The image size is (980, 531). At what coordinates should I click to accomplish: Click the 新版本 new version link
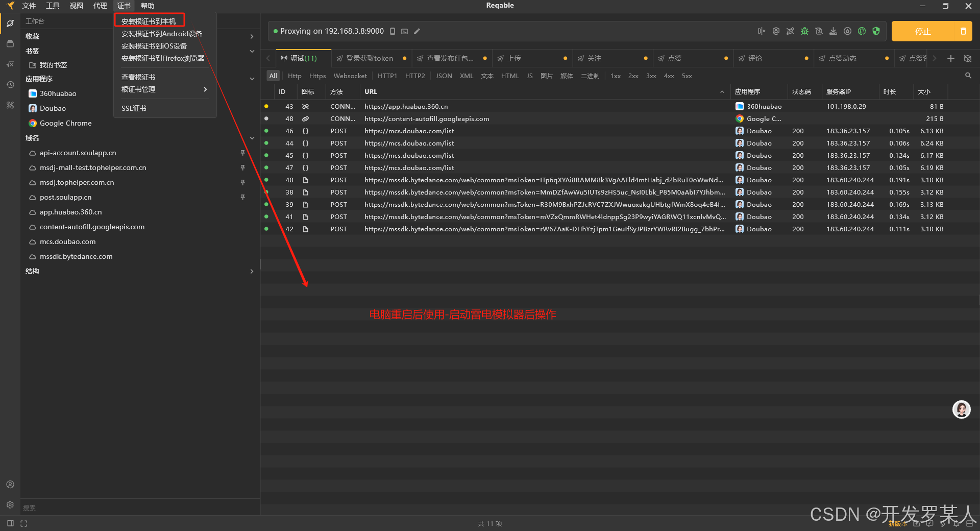[897, 524]
